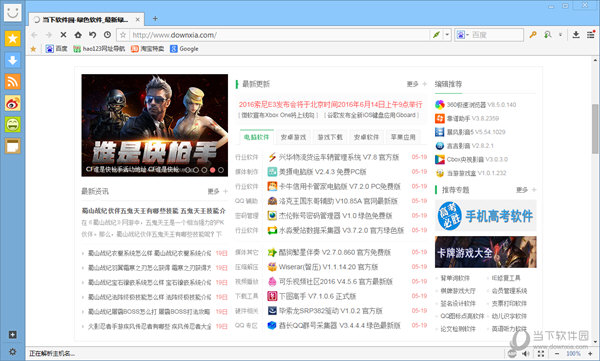Open the orange RSS feed sidebar icon
This screenshot has height=361, width=600.
(13, 82)
